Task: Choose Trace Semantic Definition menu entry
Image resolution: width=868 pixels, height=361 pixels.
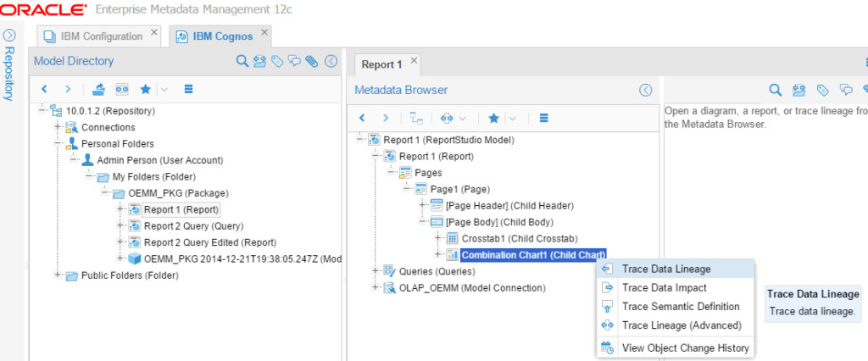Action: [675, 307]
